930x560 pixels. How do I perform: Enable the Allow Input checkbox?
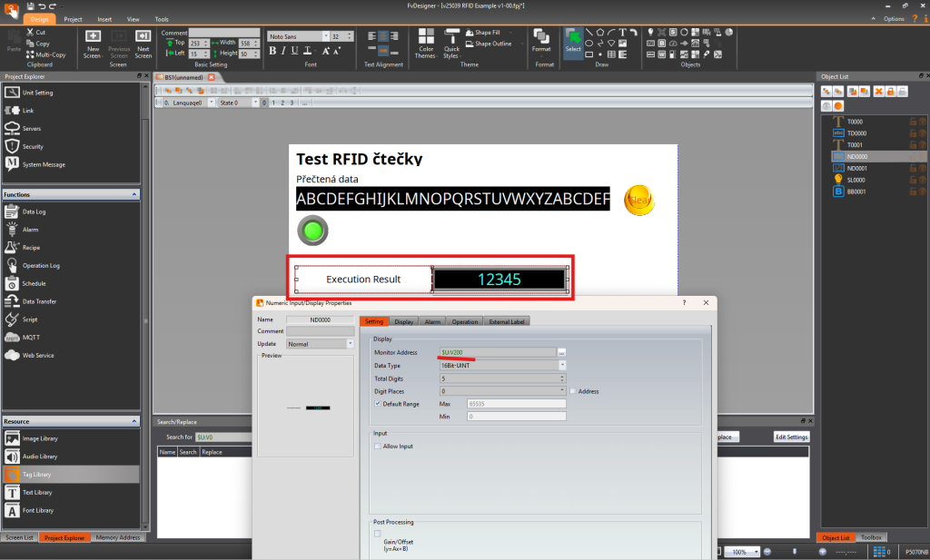[x=378, y=446]
